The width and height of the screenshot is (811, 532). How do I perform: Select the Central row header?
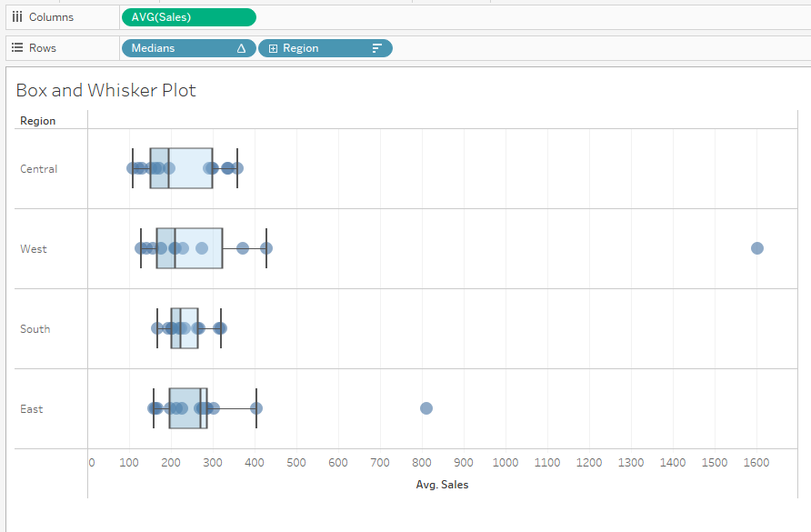coord(39,169)
